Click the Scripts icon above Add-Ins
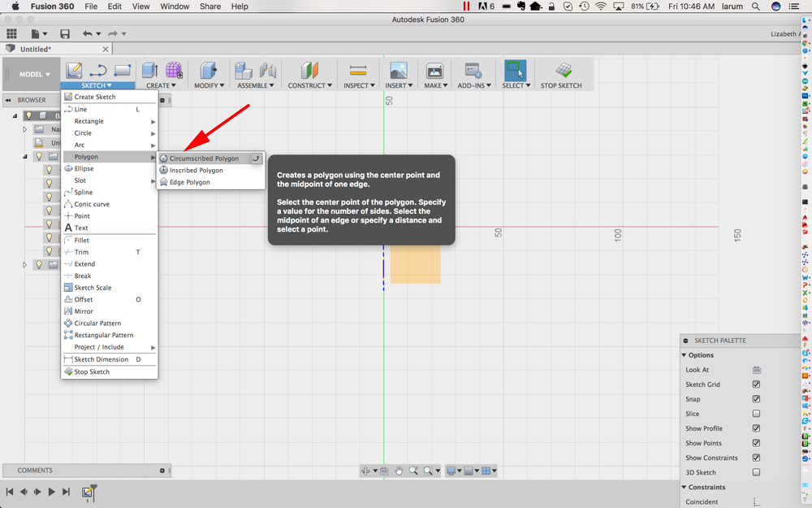The width and height of the screenshot is (812, 508). (x=473, y=71)
